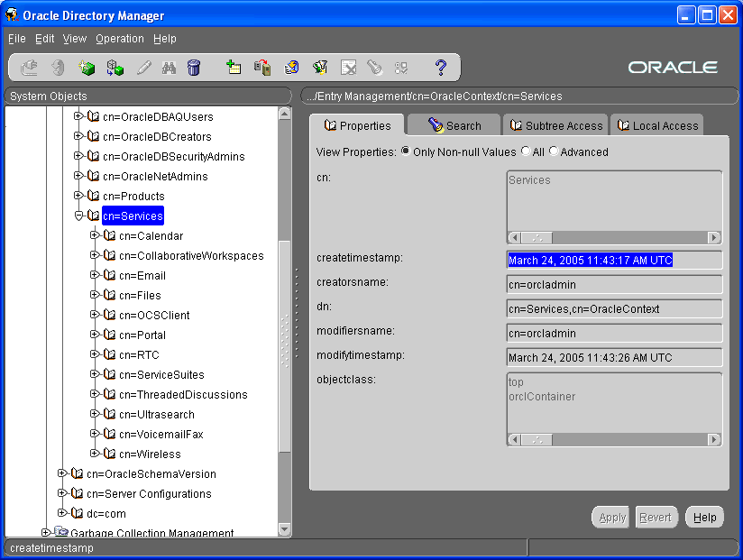Select the All view properties option
This screenshot has width=743, height=560.
526,151
